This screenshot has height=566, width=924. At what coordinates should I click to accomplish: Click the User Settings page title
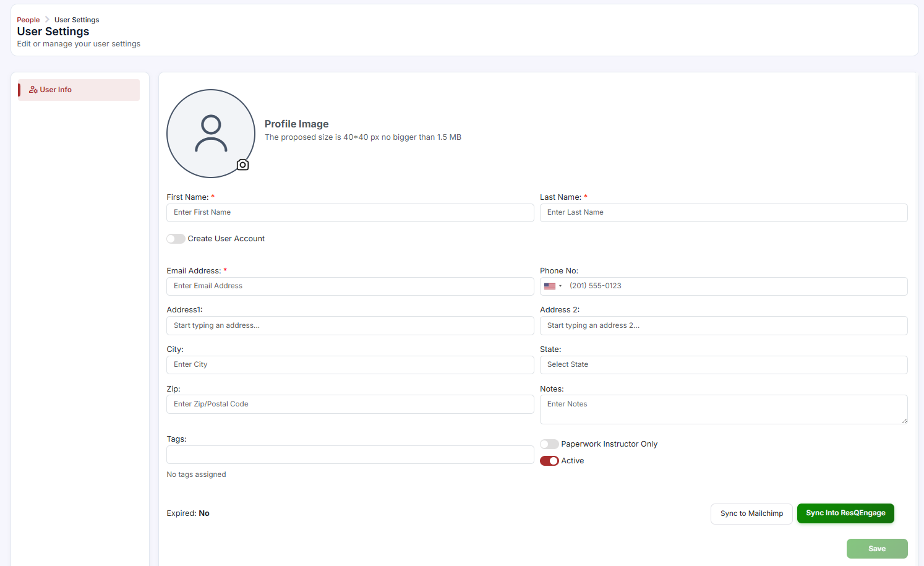(x=53, y=32)
